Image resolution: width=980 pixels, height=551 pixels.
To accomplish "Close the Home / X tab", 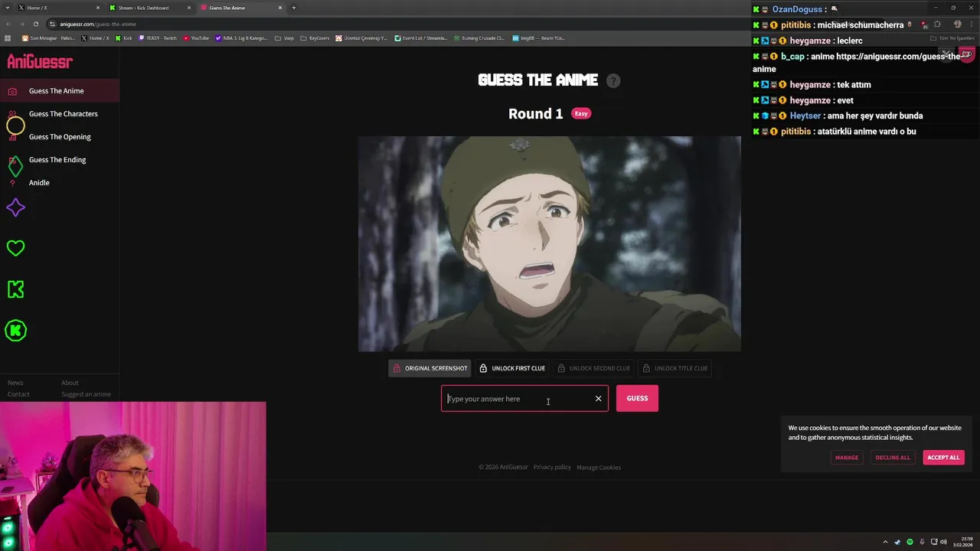I will pyautogui.click(x=98, y=8).
